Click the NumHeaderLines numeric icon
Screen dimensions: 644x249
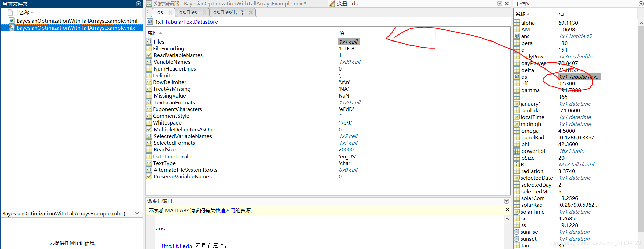pos(149,68)
